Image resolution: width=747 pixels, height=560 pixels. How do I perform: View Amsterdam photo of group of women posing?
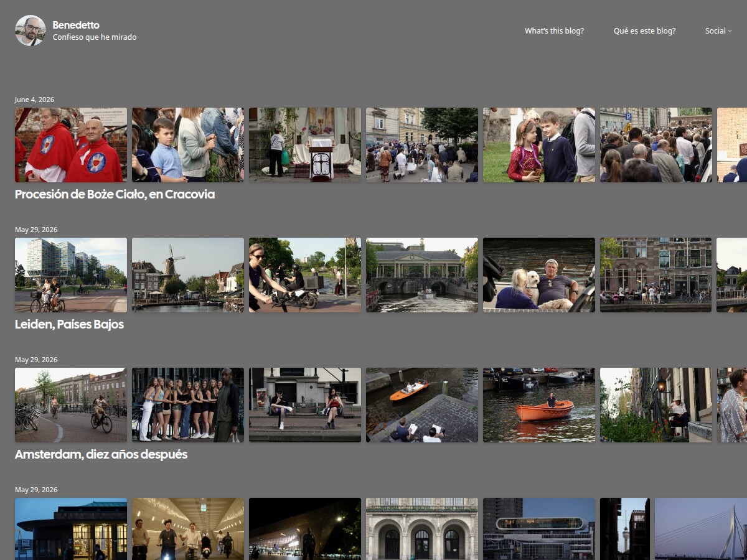coord(188,405)
